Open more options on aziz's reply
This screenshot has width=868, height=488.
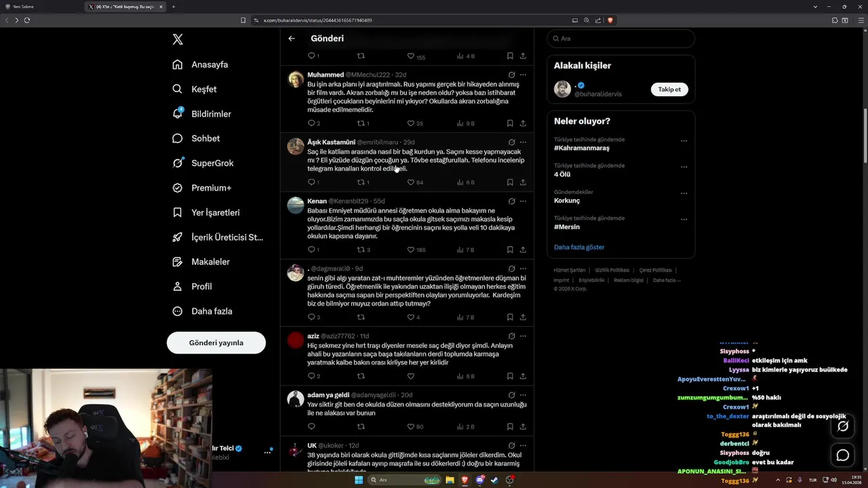(523, 336)
